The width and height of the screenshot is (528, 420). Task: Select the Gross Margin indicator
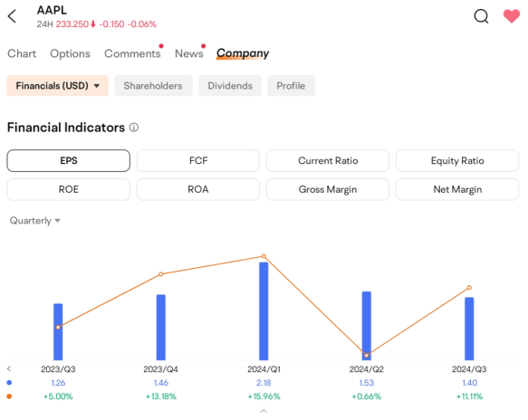[x=328, y=189]
